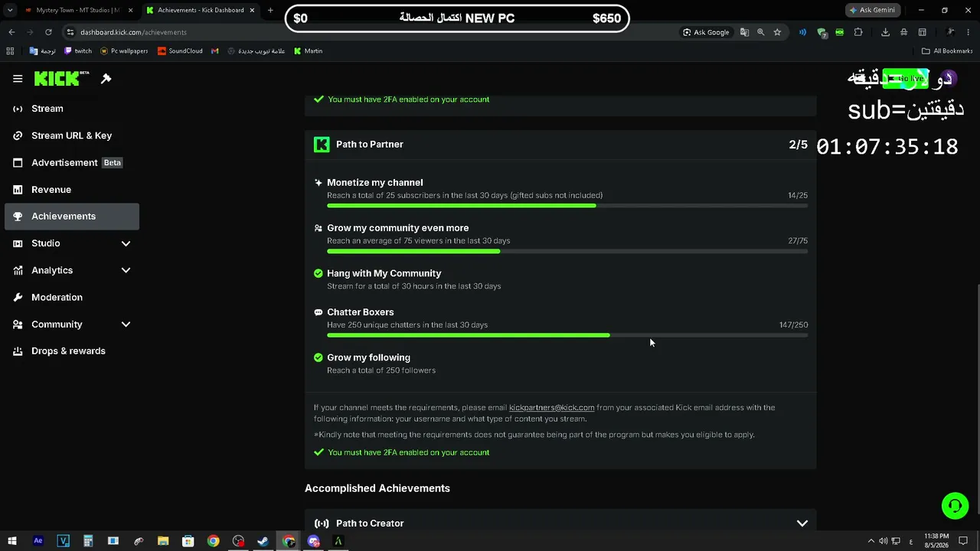Click the zoom magnifier icon in address bar
The width and height of the screenshot is (980, 551).
click(760, 32)
